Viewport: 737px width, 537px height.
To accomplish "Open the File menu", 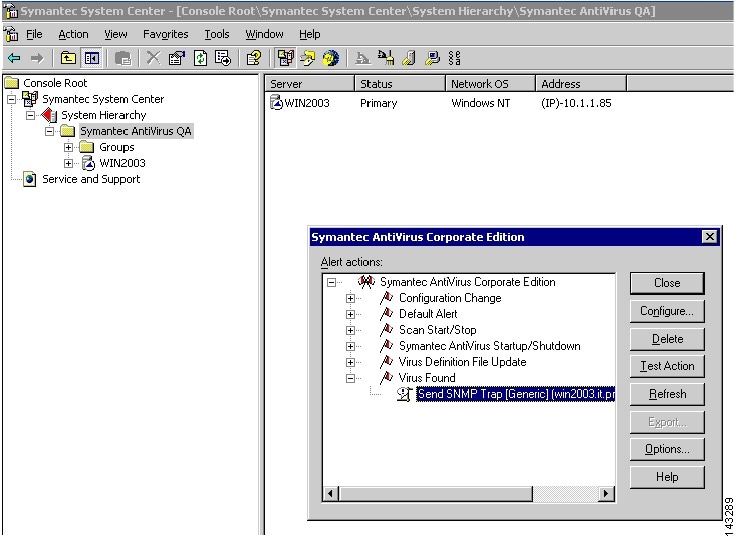I will [x=34, y=34].
